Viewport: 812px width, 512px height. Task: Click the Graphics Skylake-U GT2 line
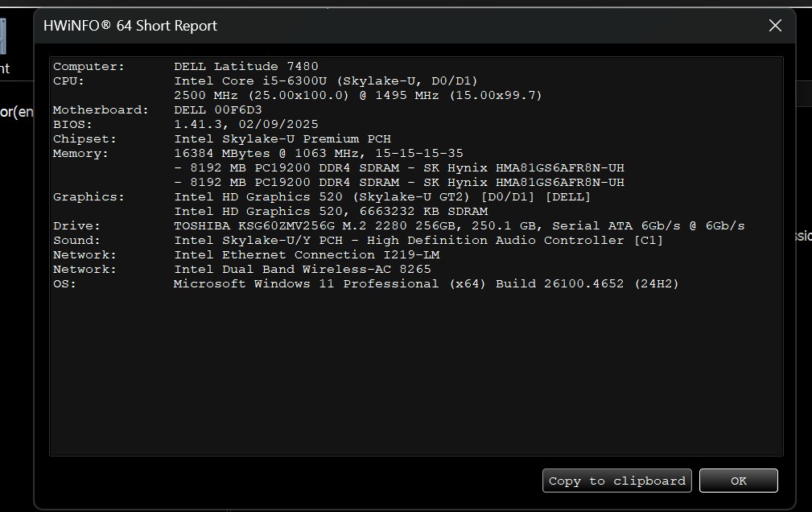click(x=381, y=197)
